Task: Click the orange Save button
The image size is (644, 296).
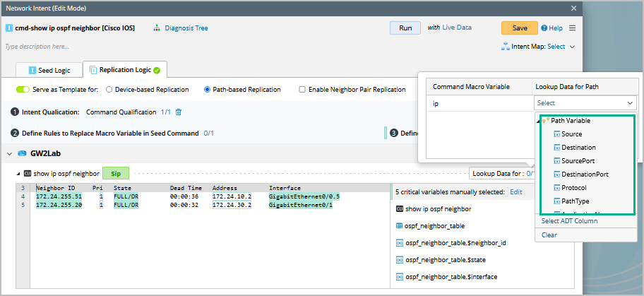Action: pos(519,28)
